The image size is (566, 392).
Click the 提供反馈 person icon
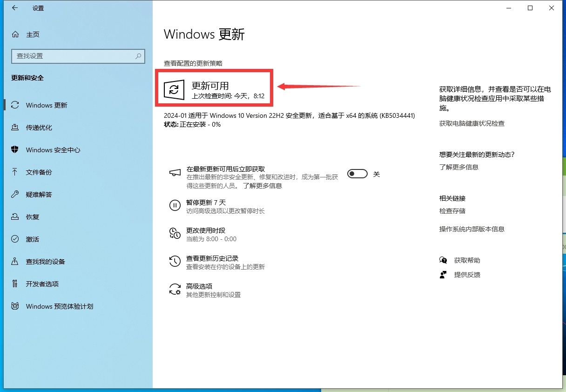pyautogui.click(x=443, y=275)
